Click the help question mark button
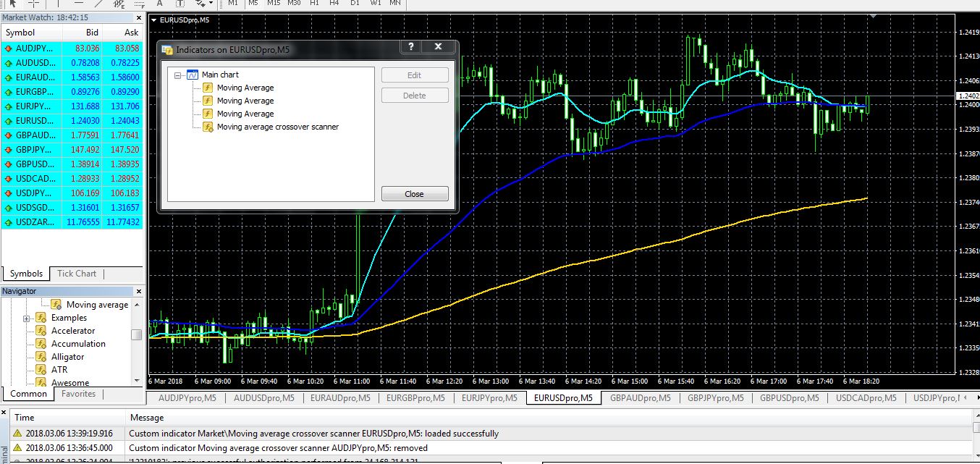980x464 pixels. tap(411, 48)
